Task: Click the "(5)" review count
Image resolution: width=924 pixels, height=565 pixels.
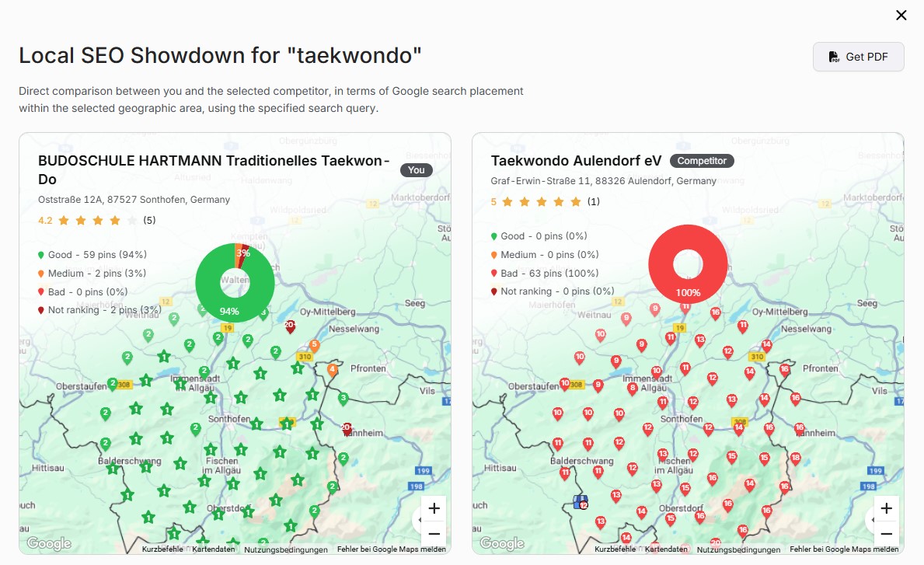Action: pos(150,221)
